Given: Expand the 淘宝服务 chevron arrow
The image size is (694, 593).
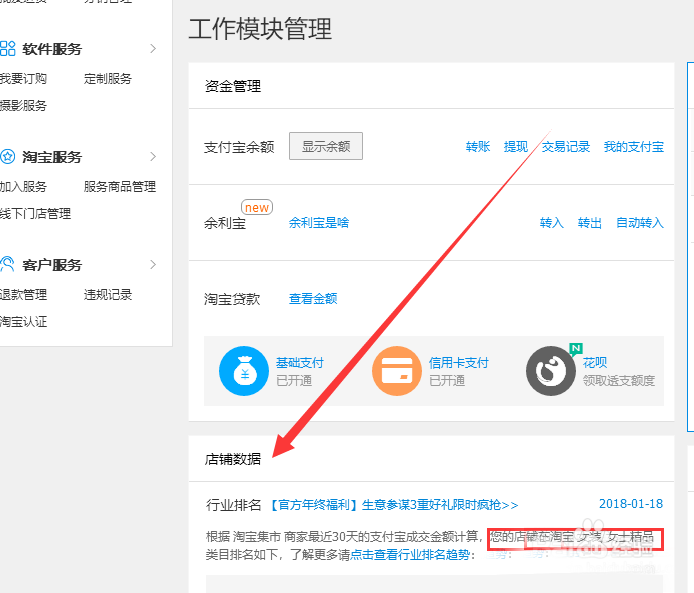Looking at the screenshot, I should click(153, 157).
